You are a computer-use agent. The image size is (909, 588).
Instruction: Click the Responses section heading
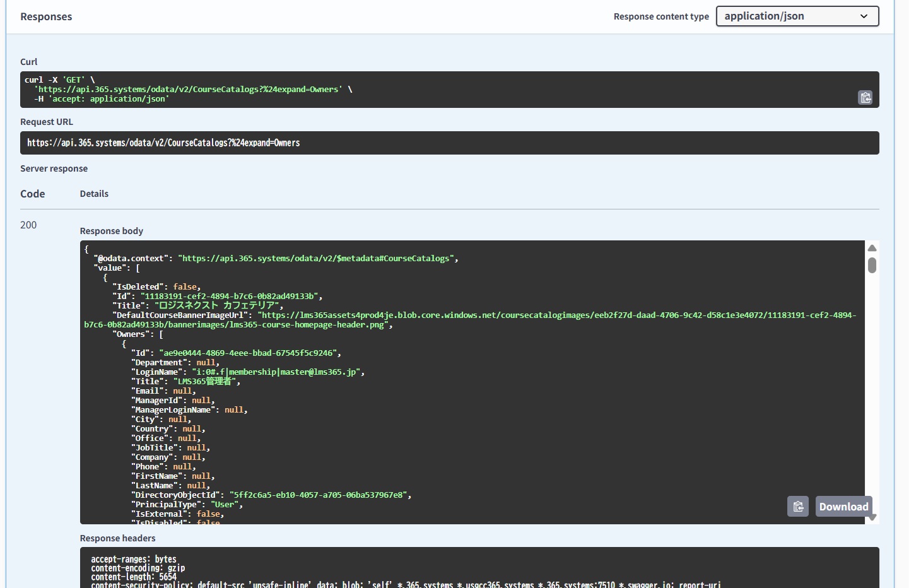pos(46,16)
